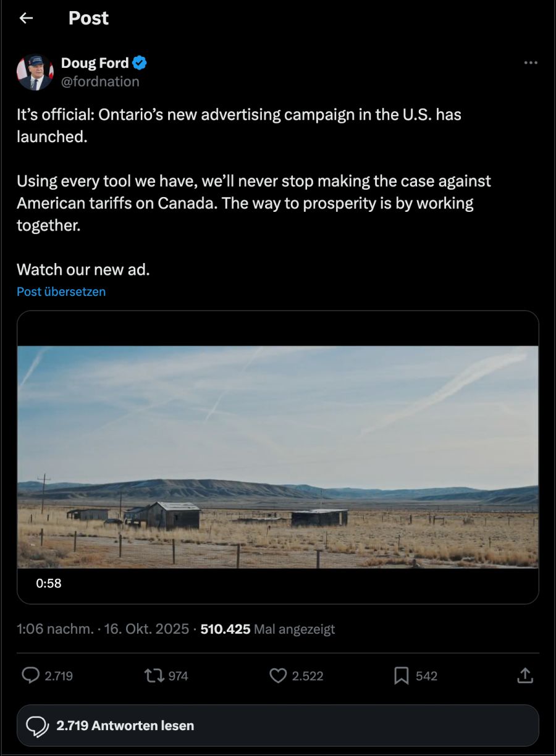Bookmark this post
556x756 pixels.
pyautogui.click(x=402, y=676)
